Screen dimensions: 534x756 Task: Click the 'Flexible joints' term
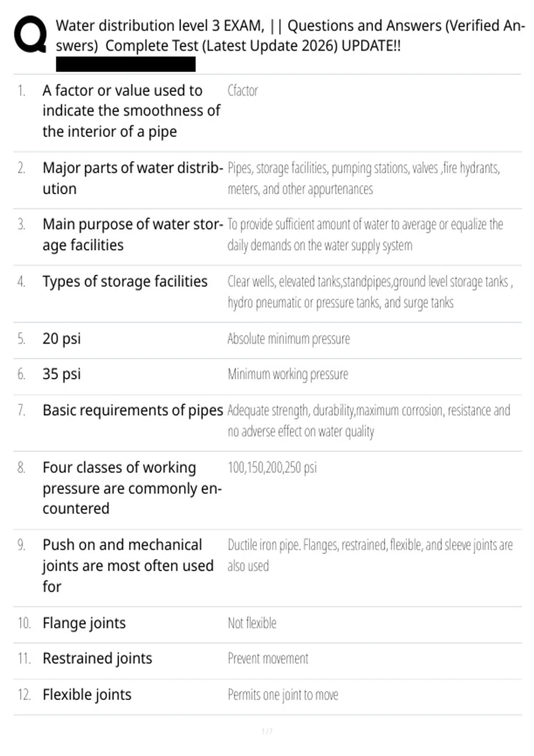tap(87, 695)
